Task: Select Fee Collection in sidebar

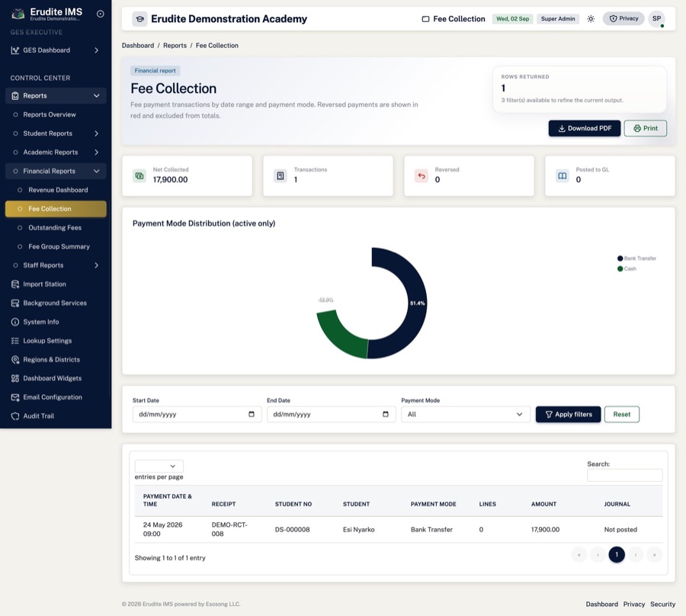Action: pos(56,209)
